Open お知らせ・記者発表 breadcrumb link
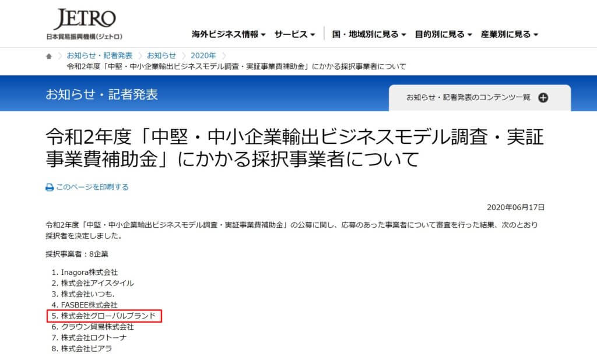 (x=99, y=55)
